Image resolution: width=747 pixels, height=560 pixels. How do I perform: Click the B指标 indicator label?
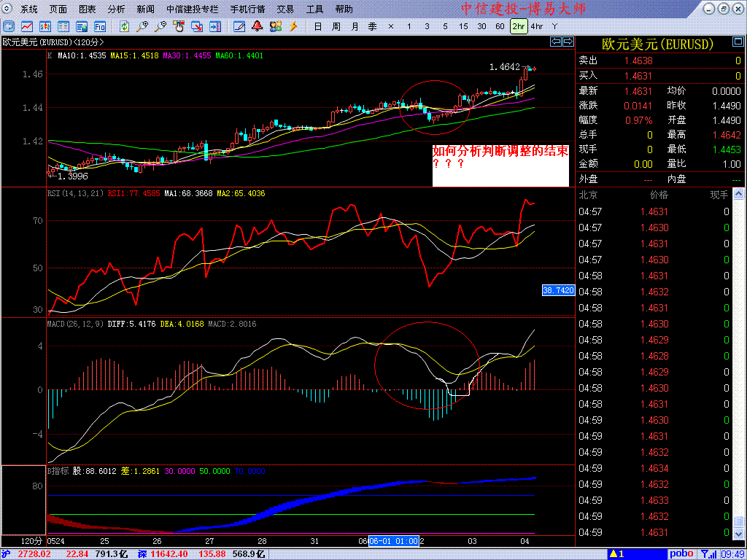(x=58, y=470)
